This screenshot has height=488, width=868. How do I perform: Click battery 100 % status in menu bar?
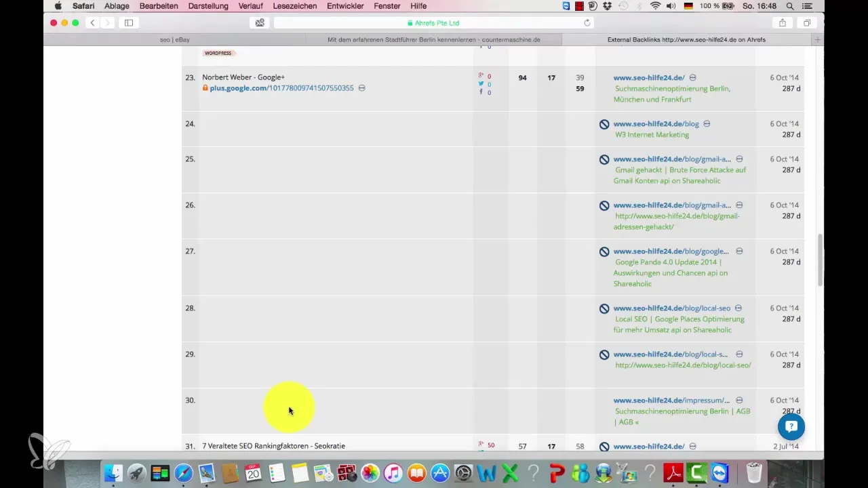point(717,6)
